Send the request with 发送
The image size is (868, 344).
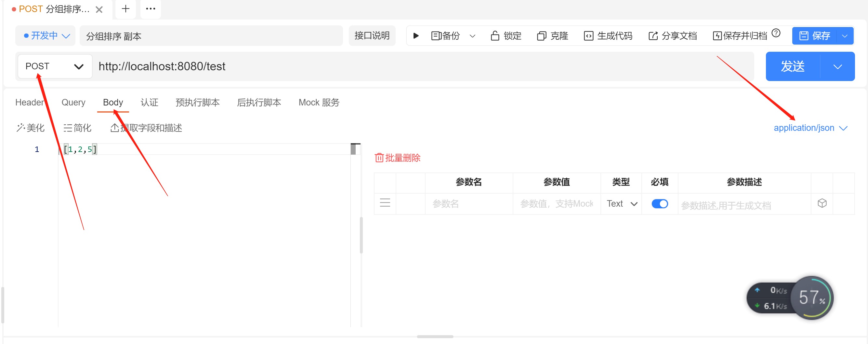coord(793,66)
